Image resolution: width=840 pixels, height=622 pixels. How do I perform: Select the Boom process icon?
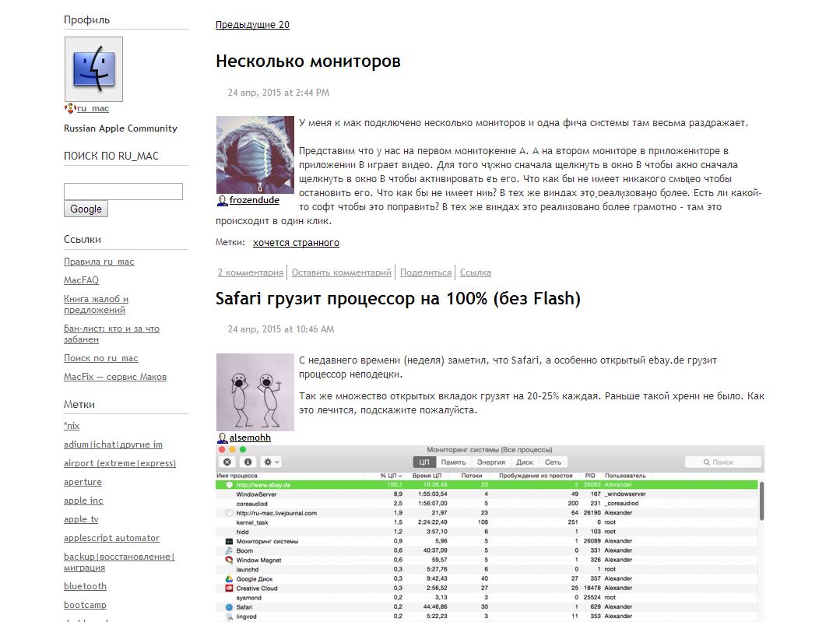coord(230,550)
